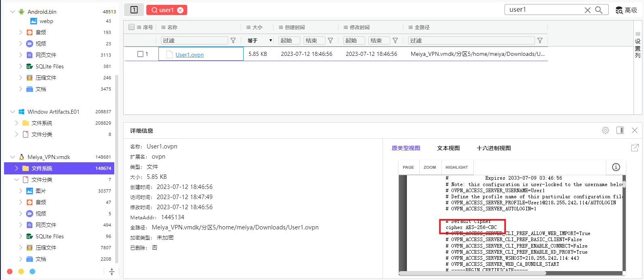
Task: Open the tab numbered 1
Action: (134, 10)
